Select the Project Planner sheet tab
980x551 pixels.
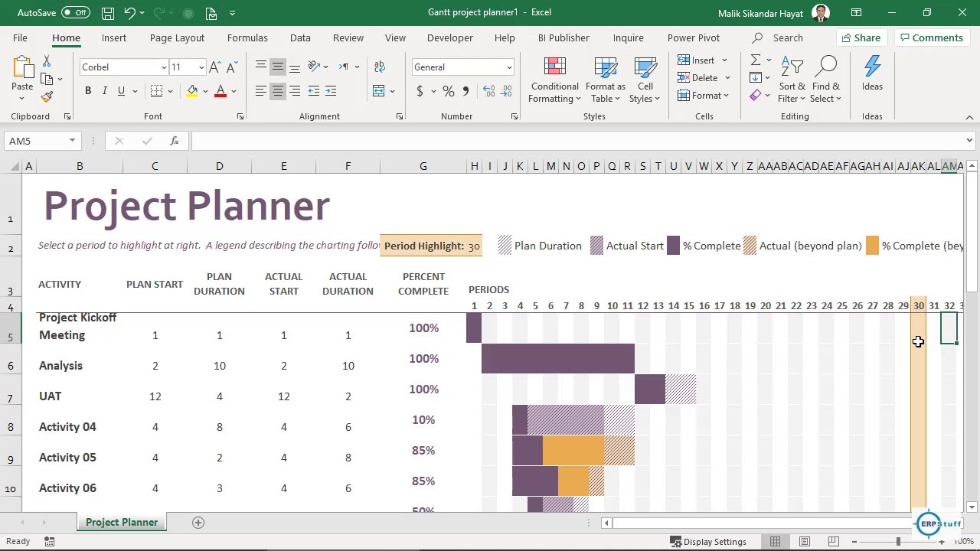tap(121, 522)
